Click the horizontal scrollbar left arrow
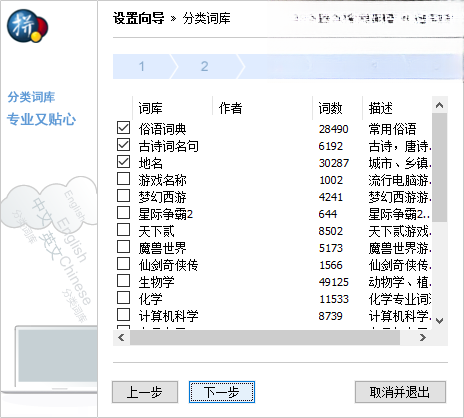The height and width of the screenshot is (418, 464). (121, 338)
